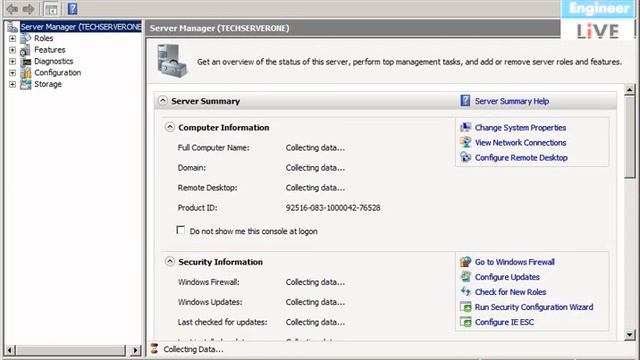Click the main pane vertical scrollbar thumb
The image size is (640, 360).
(630, 137)
